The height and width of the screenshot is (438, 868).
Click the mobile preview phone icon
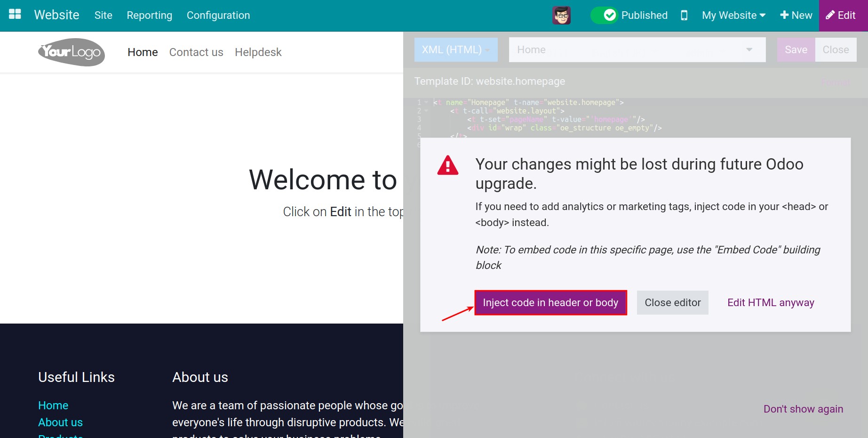coord(684,16)
